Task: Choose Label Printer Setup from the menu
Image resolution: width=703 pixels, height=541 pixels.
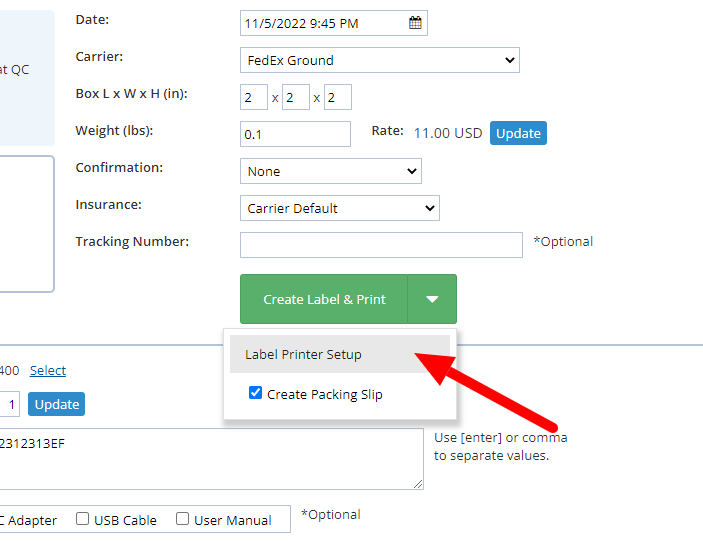Action: (x=303, y=354)
